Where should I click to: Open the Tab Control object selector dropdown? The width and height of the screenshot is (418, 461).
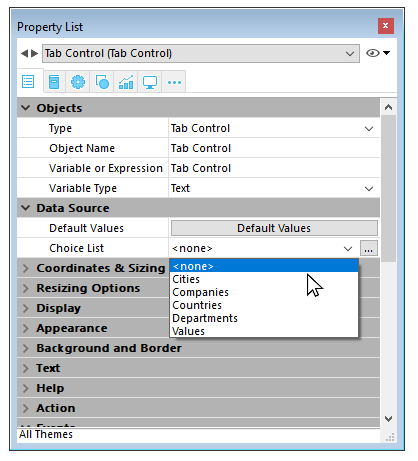(201, 53)
